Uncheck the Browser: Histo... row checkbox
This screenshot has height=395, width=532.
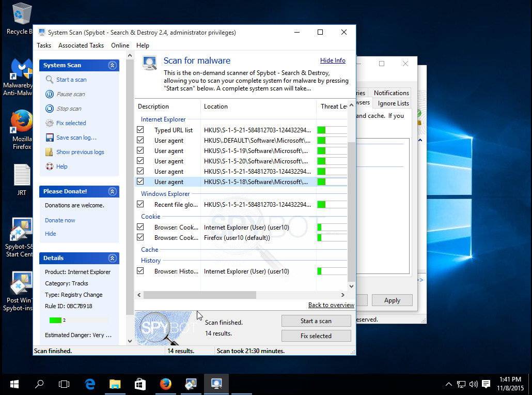(x=140, y=271)
